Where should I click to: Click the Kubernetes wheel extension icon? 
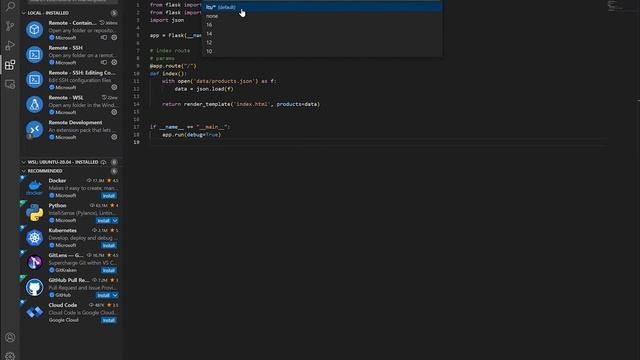pyautogui.click(x=34, y=238)
